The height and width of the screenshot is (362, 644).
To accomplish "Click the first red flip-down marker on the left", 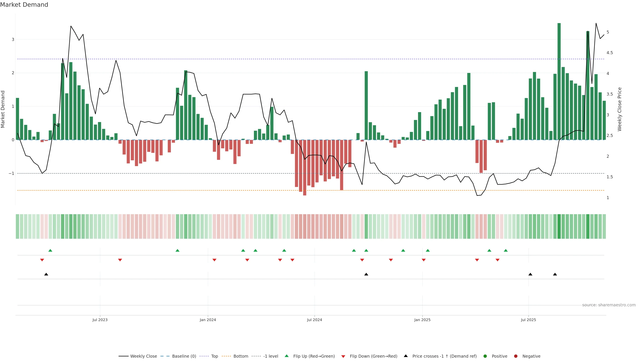I will (42, 260).
